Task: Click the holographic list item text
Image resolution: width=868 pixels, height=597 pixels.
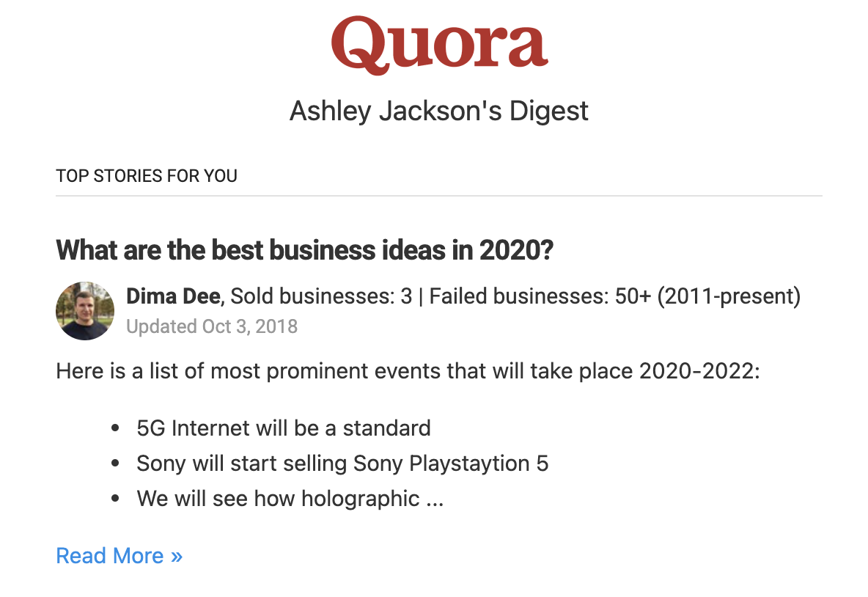Action: pos(278,499)
